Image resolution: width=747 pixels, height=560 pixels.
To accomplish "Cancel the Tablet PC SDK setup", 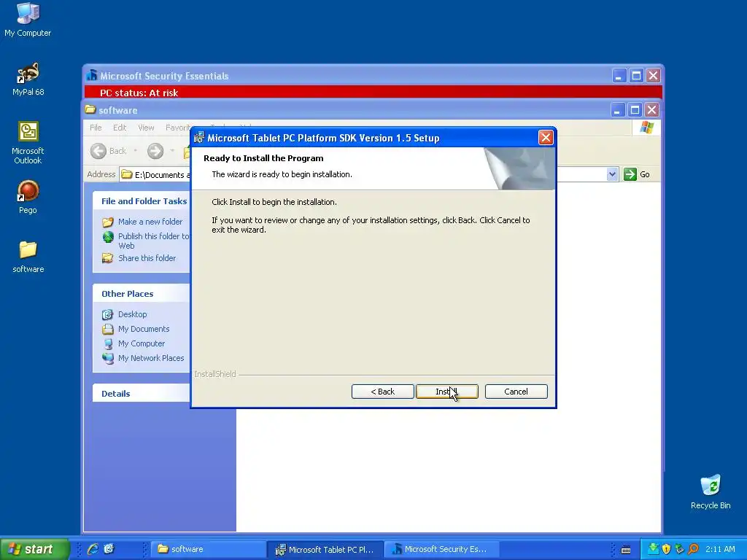I will click(x=516, y=392).
